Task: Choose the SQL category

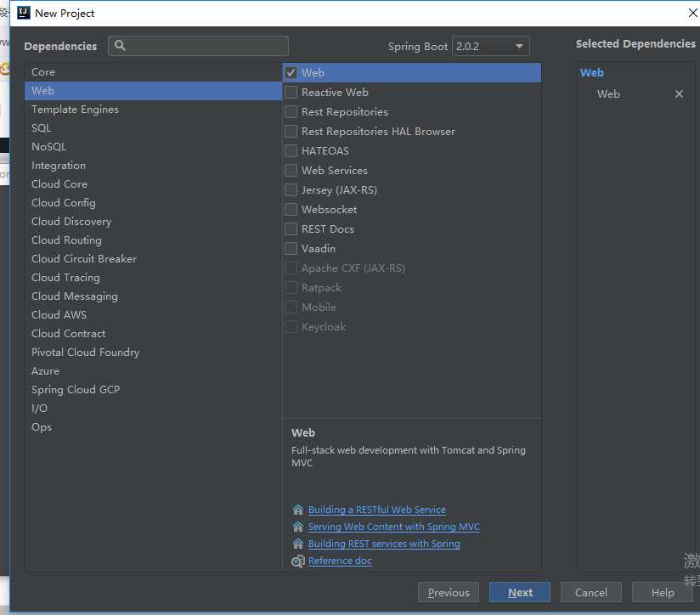Action: click(153, 128)
